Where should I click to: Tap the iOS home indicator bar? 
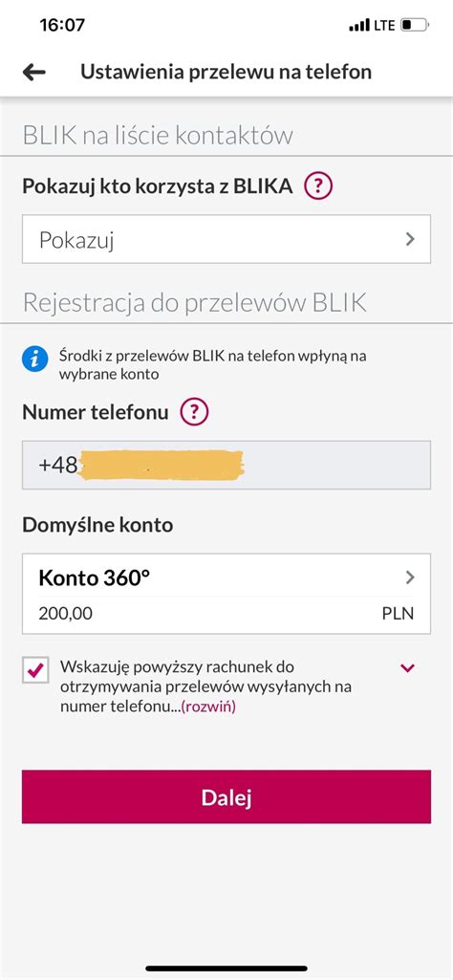click(x=226, y=969)
